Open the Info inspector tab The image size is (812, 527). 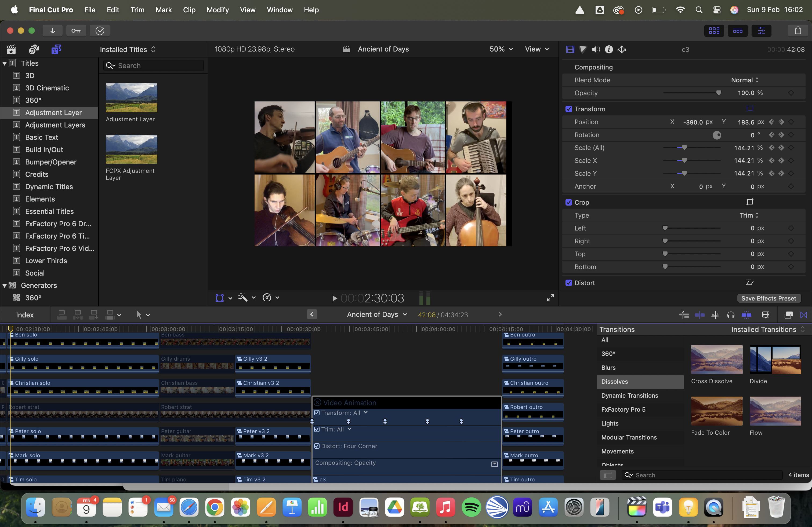pyautogui.click(x=609, y=49)
